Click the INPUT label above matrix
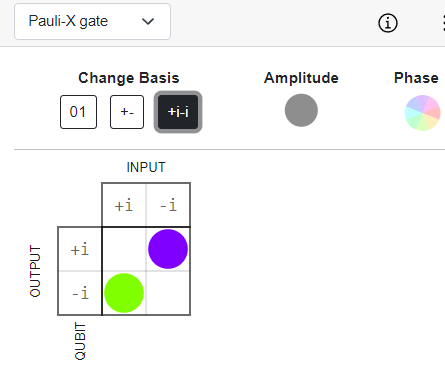The width and height of the screenshot is (445, 365). (146, 167)
